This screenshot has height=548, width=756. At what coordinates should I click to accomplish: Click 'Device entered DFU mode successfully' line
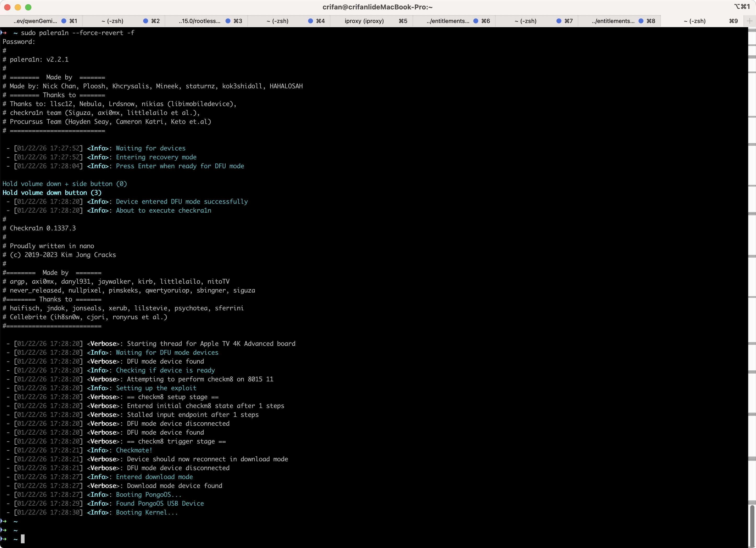[182, 202]
